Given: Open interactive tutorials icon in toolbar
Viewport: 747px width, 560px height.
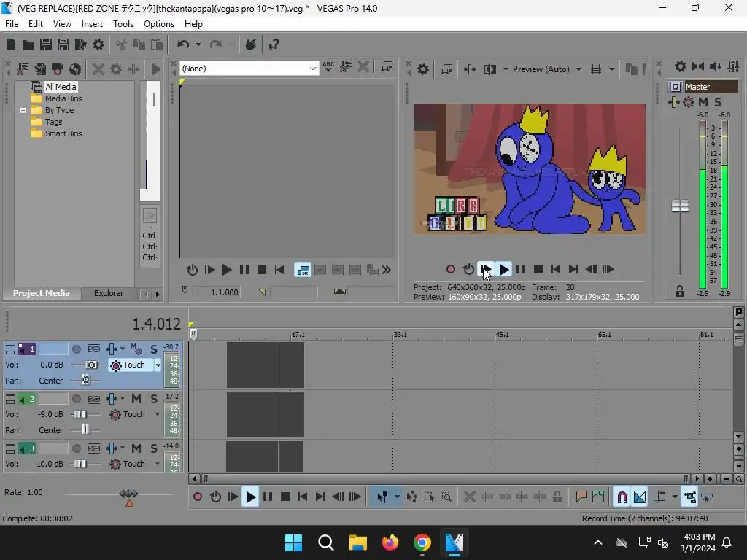Looking at the screenshot, I should point(251,44).
